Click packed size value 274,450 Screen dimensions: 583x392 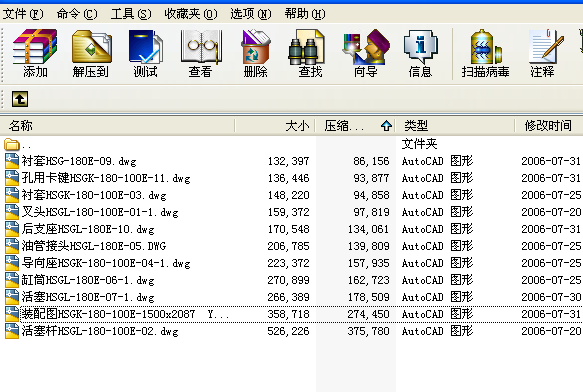[368, 314]
